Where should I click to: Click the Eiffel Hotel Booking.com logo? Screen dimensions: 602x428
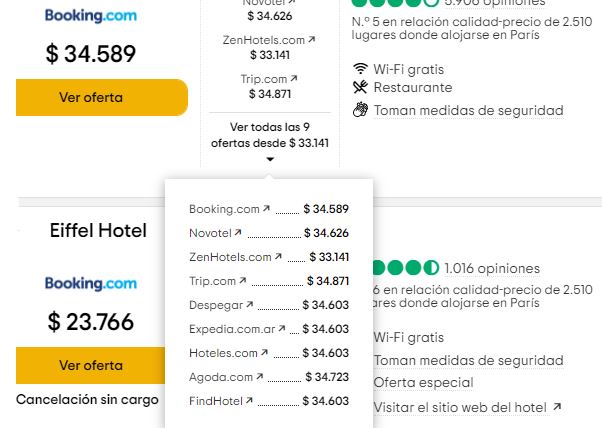click(x=90, y=284)
